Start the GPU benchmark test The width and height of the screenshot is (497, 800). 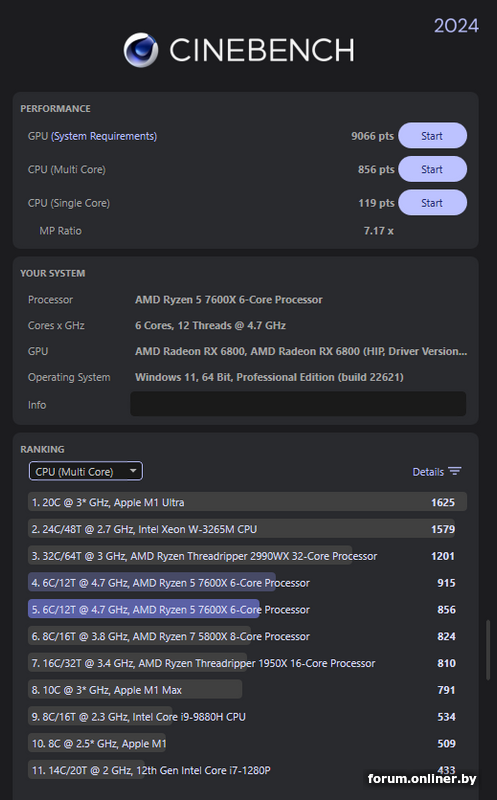432,136
